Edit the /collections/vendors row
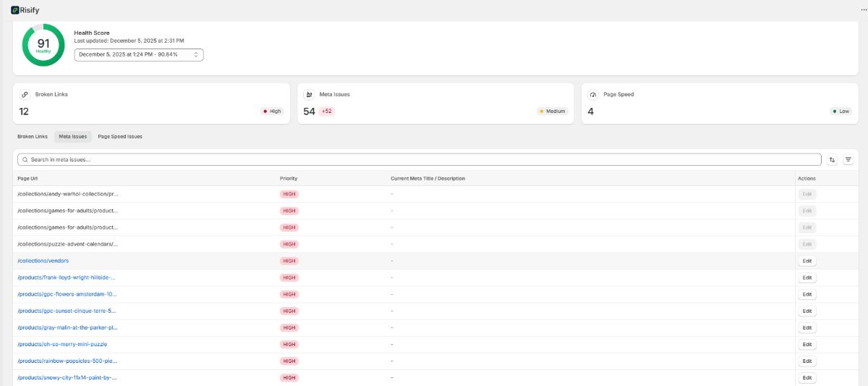Screen dimensions: 868x386 (807, 261)
